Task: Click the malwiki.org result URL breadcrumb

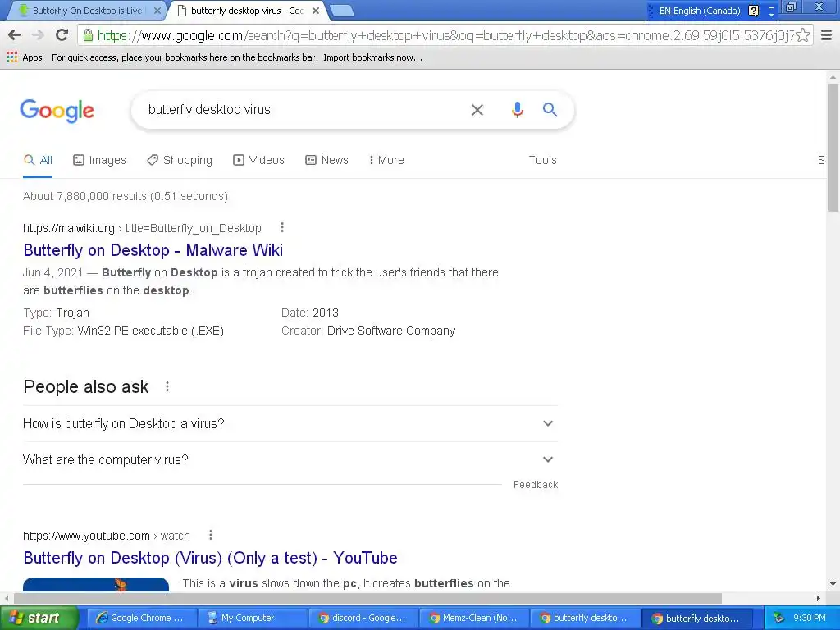Action: click(142, 228)
